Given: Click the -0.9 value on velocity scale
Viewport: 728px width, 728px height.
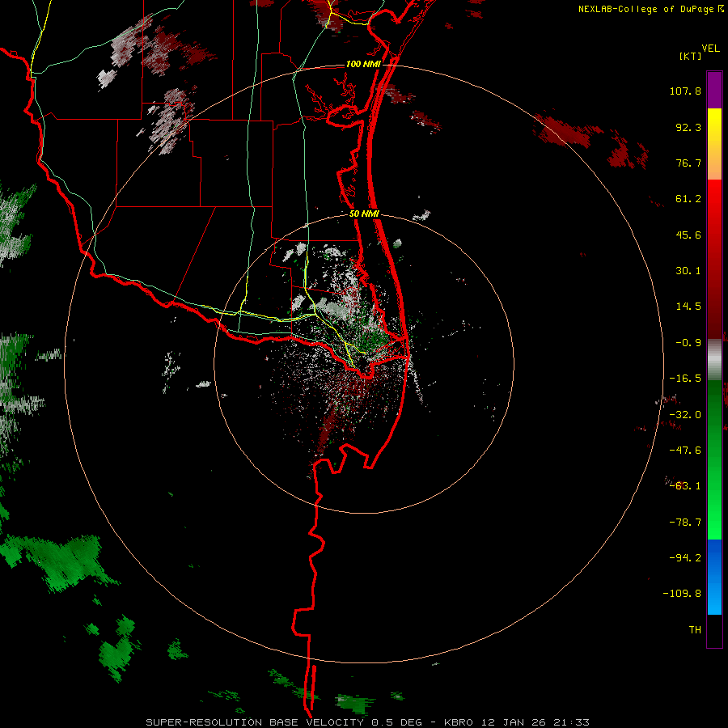Looking at the screenshot, I should click(x=688, y=343).
